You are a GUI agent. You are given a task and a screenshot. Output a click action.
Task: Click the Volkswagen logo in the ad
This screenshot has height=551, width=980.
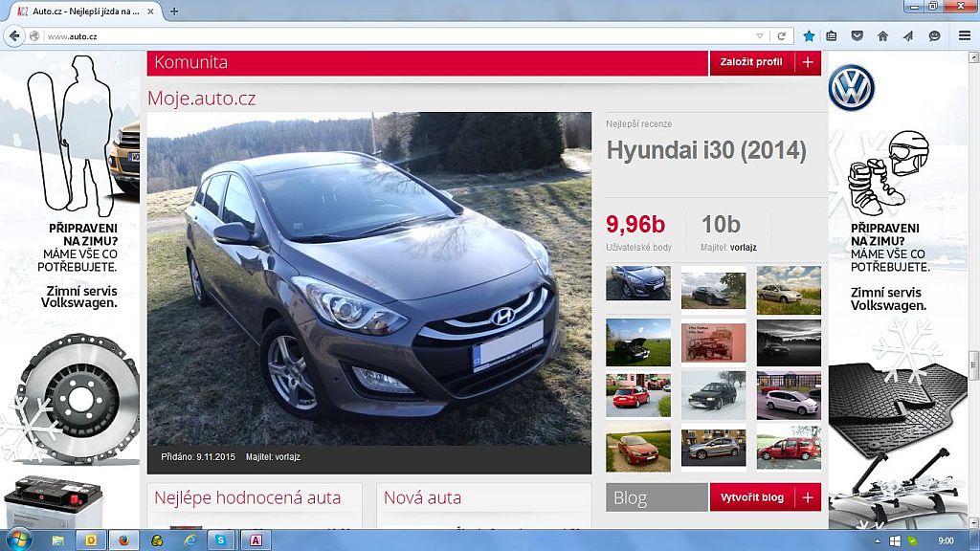click(851, 87)
